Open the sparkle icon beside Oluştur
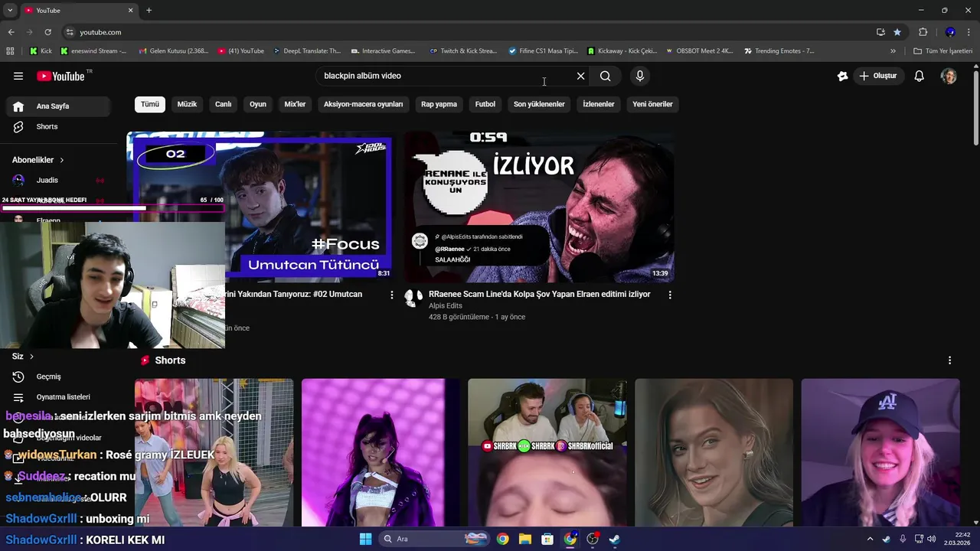Viewport: 980px width, 551px height. (x=842, y=76)
